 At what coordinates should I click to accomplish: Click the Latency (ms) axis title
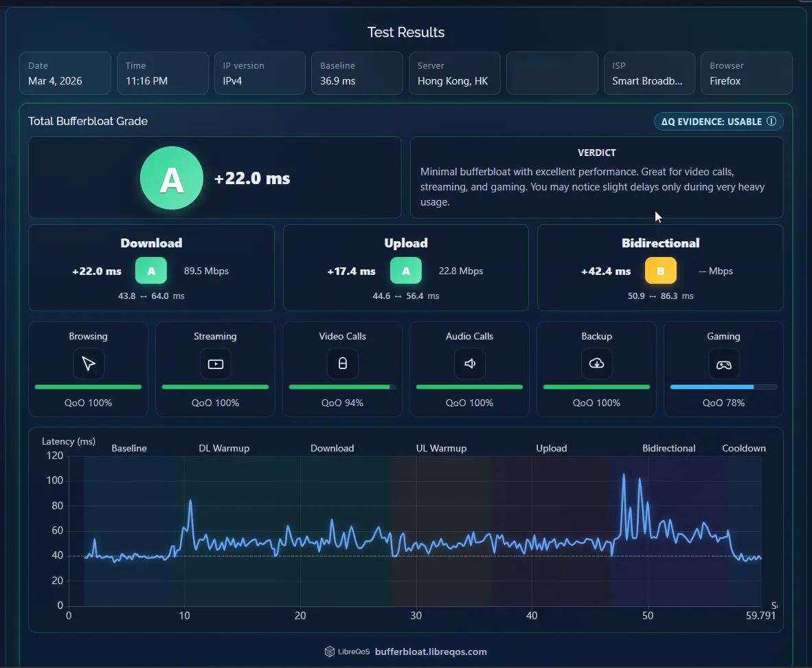point(69,441)
